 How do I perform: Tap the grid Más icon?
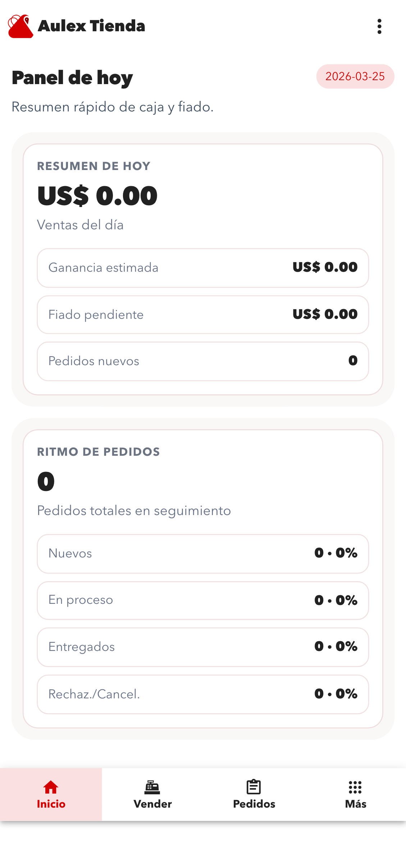click(x=355, y=787)
